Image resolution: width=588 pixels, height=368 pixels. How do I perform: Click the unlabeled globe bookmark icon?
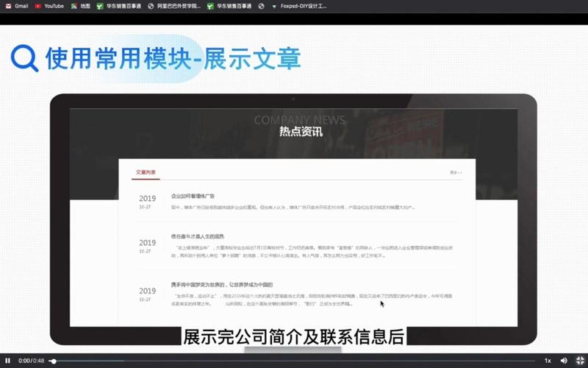click(262, 6)
